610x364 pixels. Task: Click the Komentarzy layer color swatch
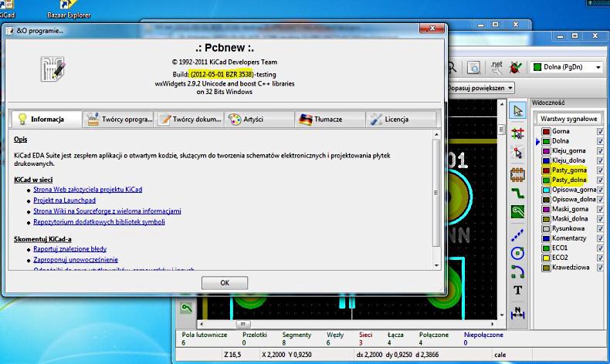pos(546,238)
